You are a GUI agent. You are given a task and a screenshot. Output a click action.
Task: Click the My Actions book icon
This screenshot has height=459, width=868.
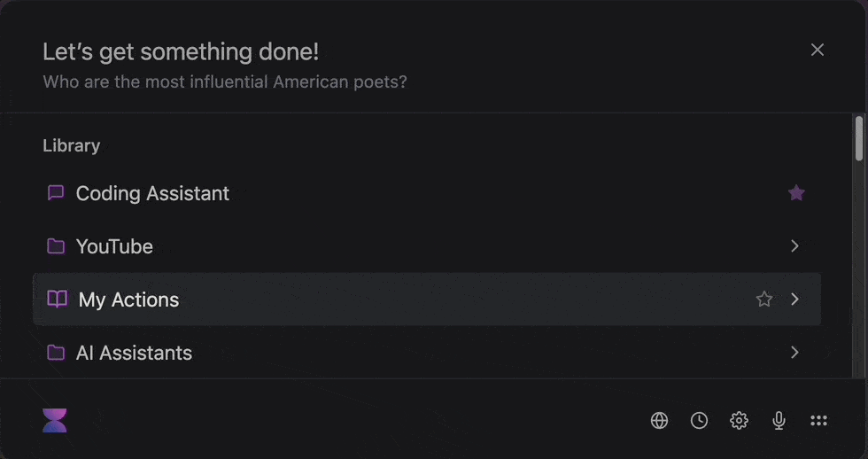pyautogui.click(x=57, y=299)
